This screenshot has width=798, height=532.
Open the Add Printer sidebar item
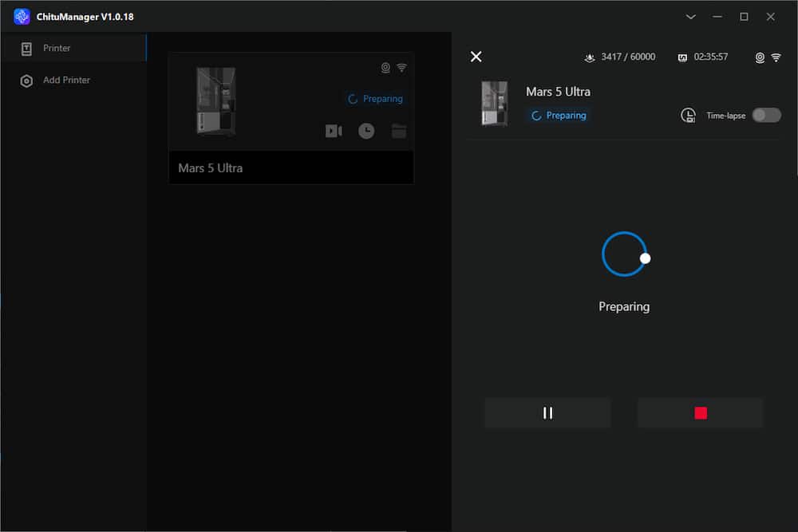pyautogui.click(x=73, y=81)
